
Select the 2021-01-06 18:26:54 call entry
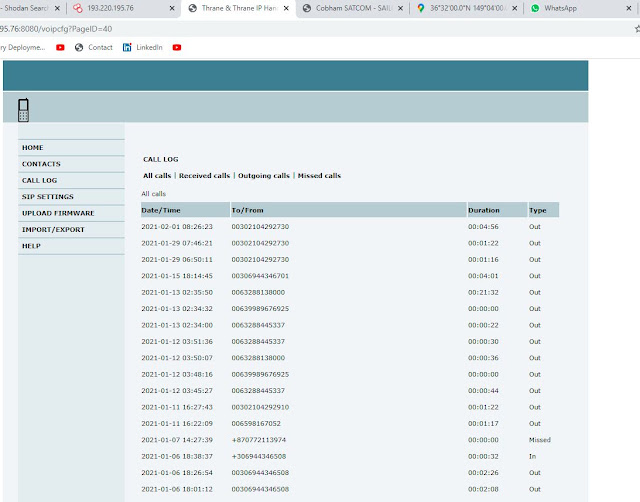(x=350, y=473)
